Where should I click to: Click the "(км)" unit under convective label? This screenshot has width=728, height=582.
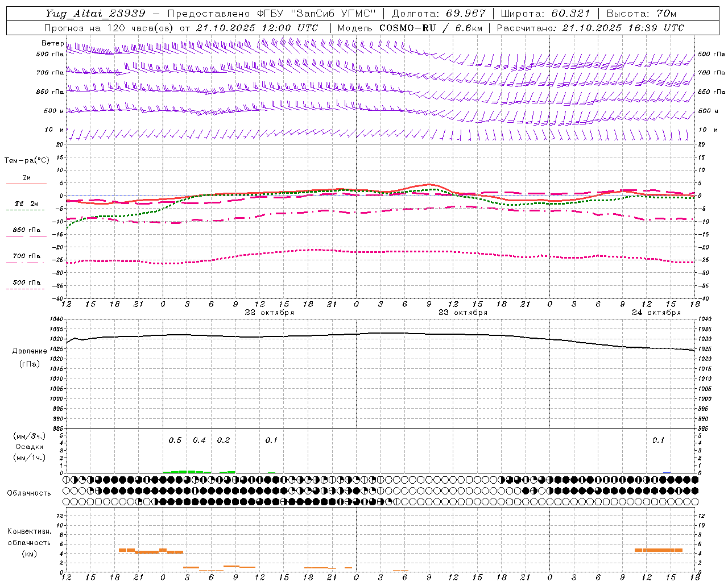(x=30, y=554)
